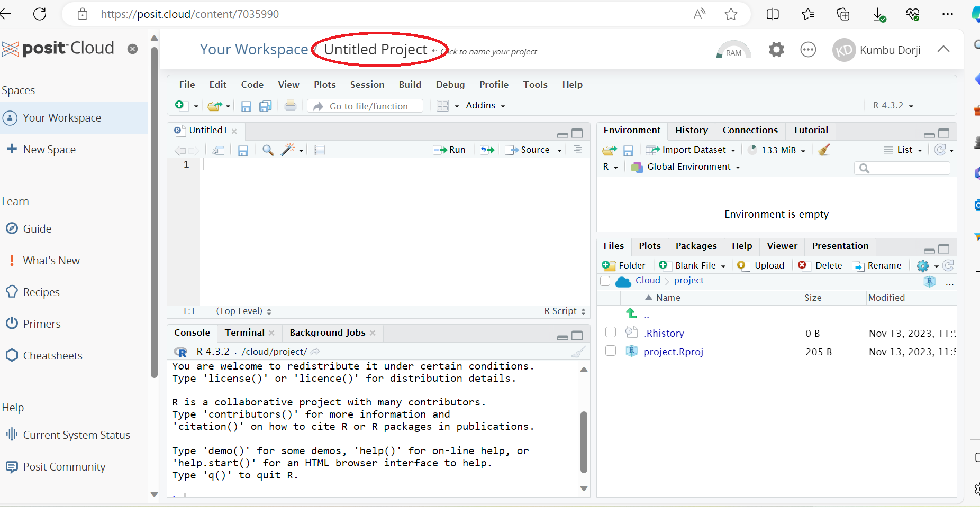The image size is (980, 507).
Task: Click the Run button in editor
Action: point(450,150)
